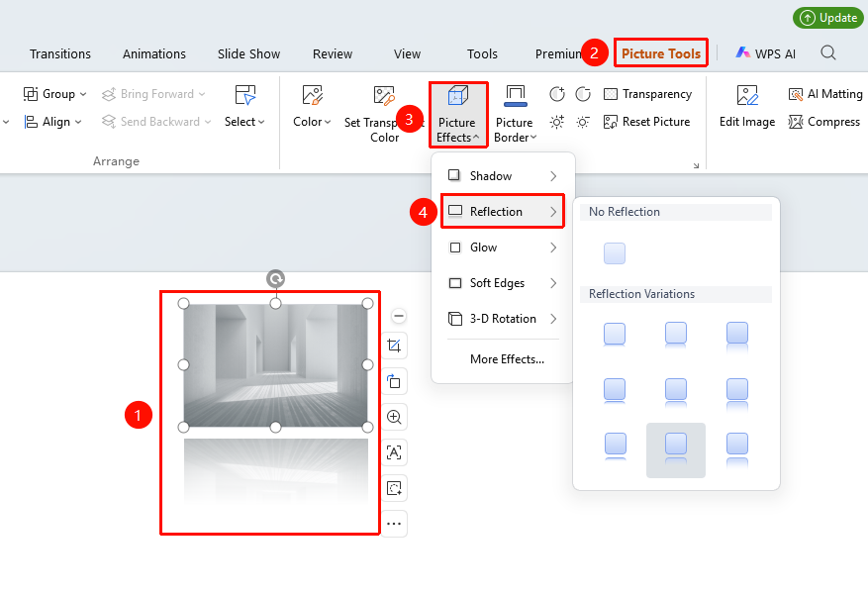The image size is (868, 596).
Task: Click the crop icon beside the picture
Action: (394, 346)
